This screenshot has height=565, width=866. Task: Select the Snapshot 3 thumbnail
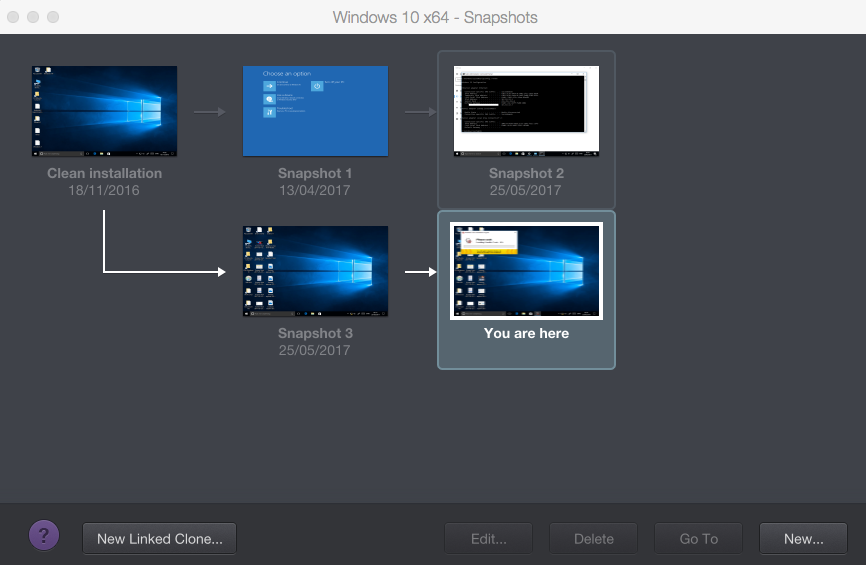315,271
